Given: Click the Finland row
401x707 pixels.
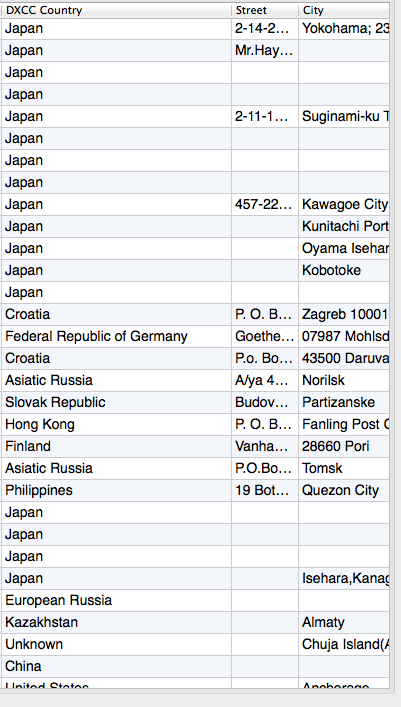Looking at the screenshot, I should tap(195, 446).
